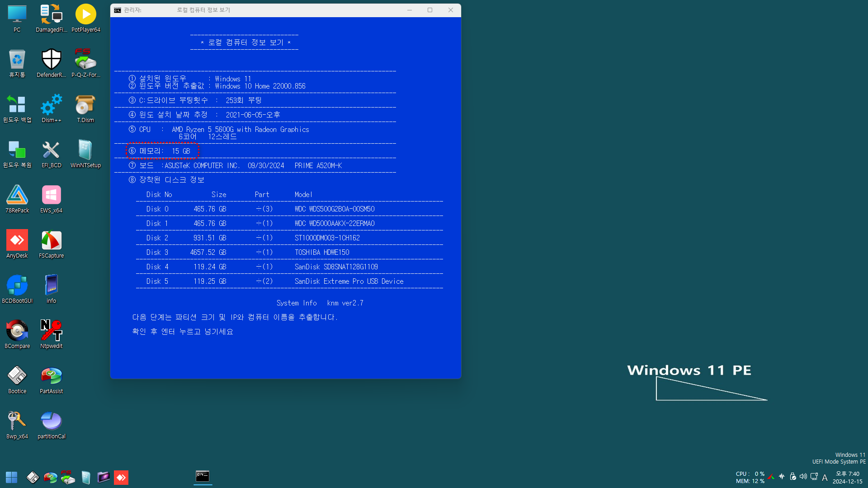868x488 pixels.
Task: Click the 로컬 컴퓨터 정보 보기 window title
Action: [x=203, y=10]
